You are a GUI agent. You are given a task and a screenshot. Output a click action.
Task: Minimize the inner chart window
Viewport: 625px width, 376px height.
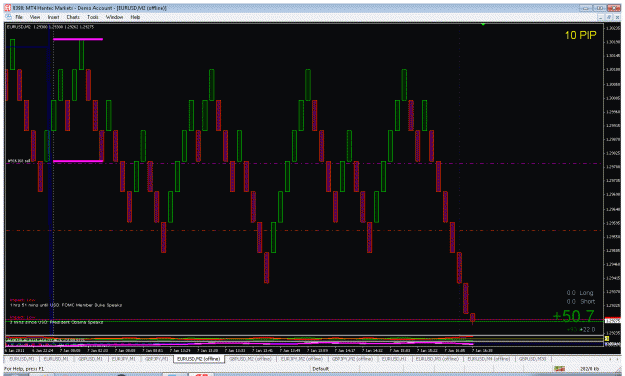pyautogui.click(x=601, y=17)
